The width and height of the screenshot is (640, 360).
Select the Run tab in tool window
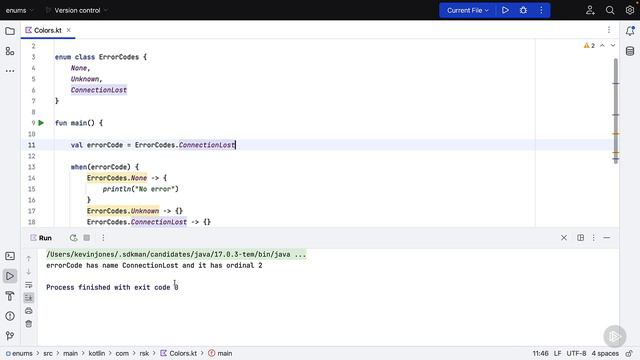pos(41,238)
